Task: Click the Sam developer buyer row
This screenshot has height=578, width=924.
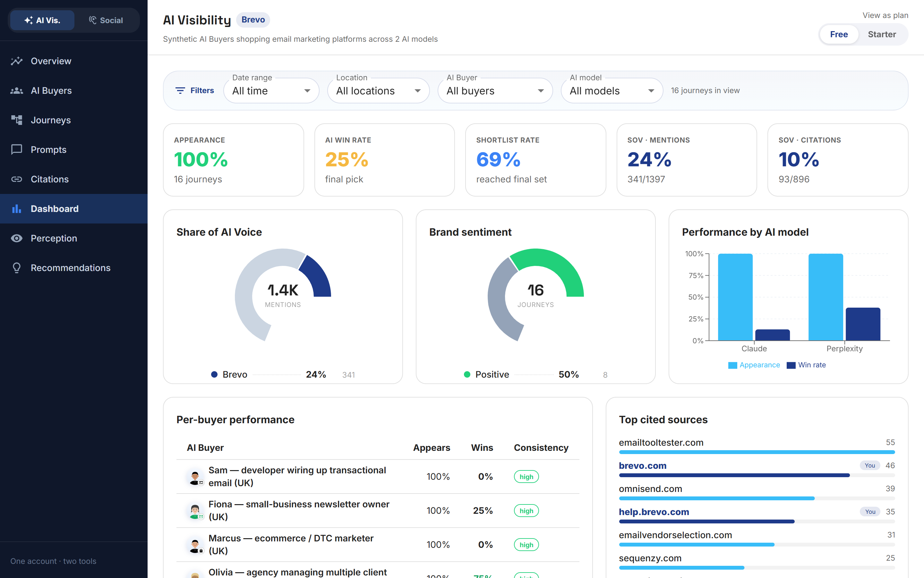Action: [x=378, y=477]
